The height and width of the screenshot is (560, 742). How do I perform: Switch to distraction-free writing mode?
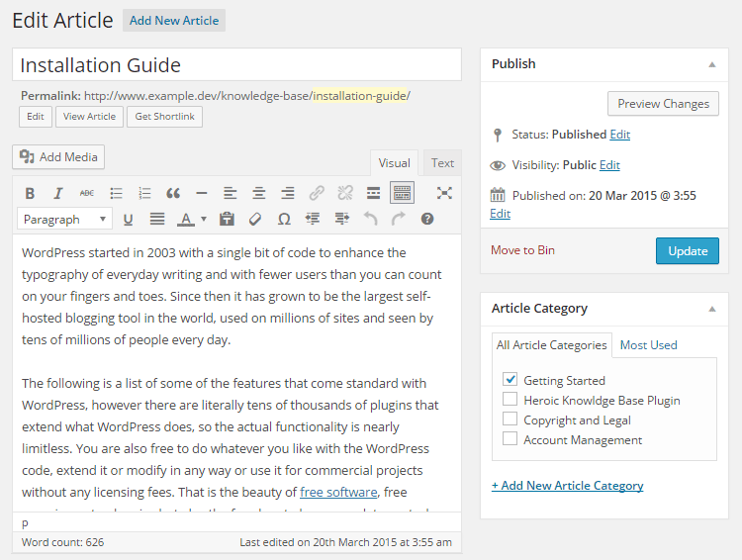(x=444, y=193)
